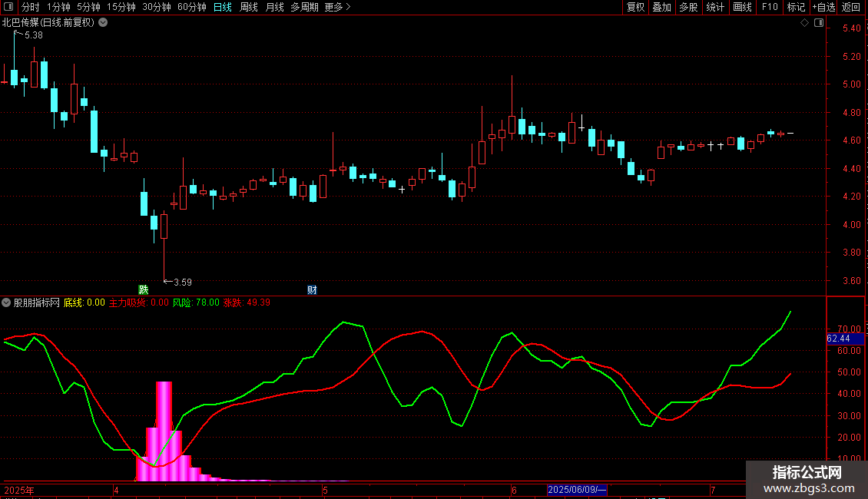Click month 7 marker on time axis

(713, 490)
